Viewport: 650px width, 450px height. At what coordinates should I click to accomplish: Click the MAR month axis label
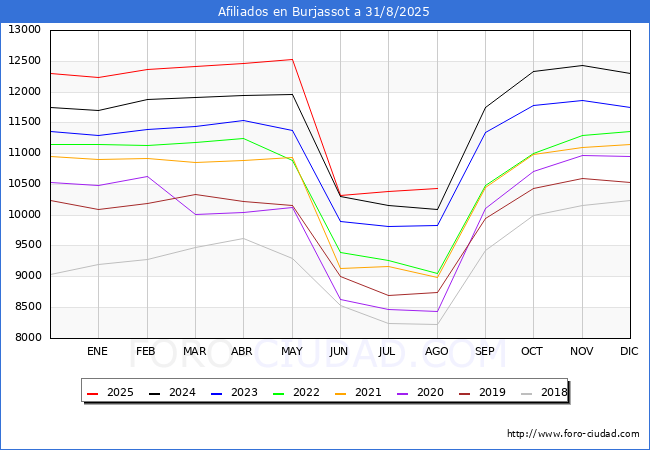tap(194, 351)
